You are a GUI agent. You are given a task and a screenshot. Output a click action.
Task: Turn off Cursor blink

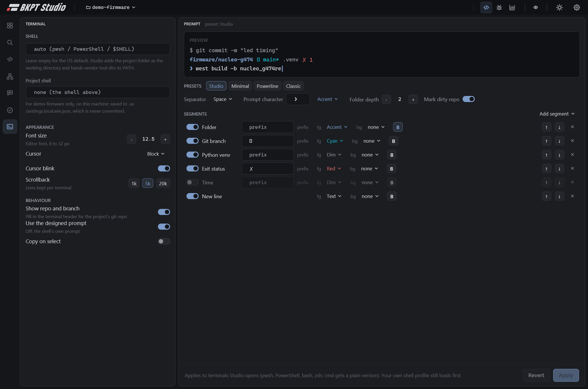pyautogui.click(x=164, y=169)
